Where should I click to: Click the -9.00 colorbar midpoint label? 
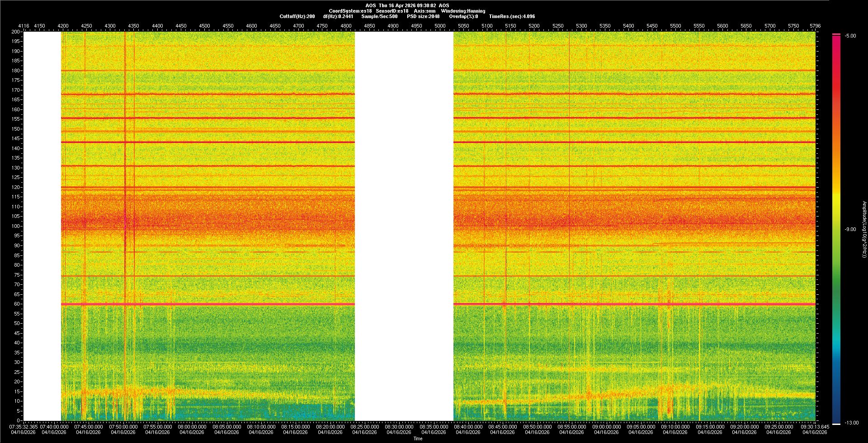850,230
